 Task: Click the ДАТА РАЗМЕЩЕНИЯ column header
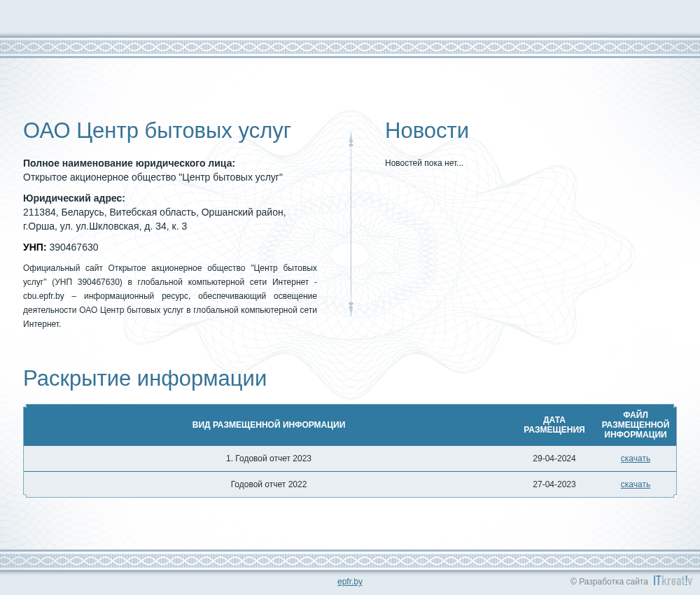point(554,424)
